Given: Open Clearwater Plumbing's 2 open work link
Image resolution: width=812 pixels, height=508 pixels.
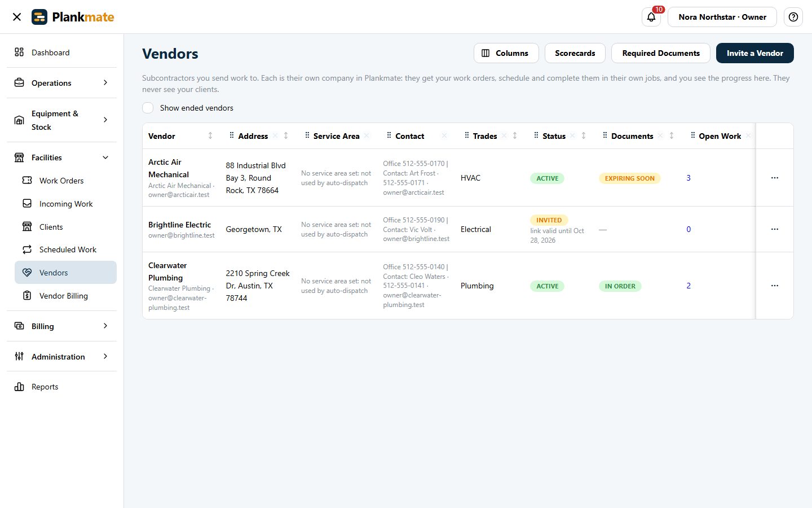Looking at the screenshot, I should point(689,286).
